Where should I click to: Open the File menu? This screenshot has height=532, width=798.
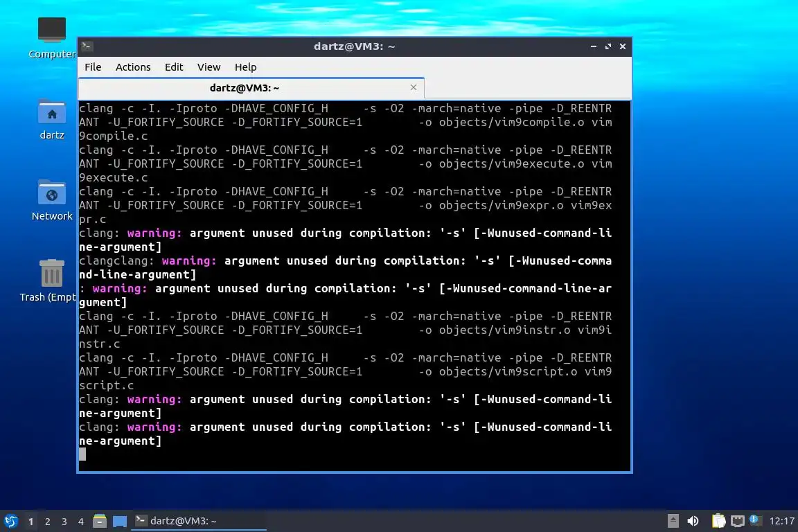[x=93, y=67]
